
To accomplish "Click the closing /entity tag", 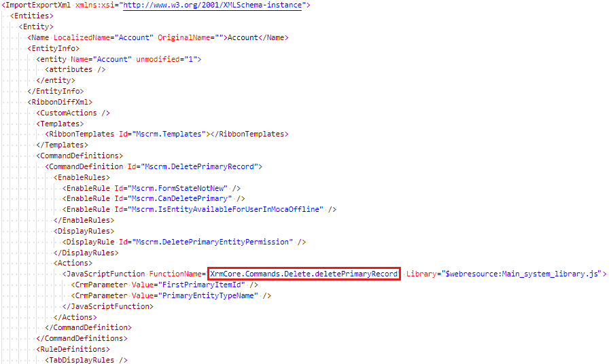I will 56,80.
